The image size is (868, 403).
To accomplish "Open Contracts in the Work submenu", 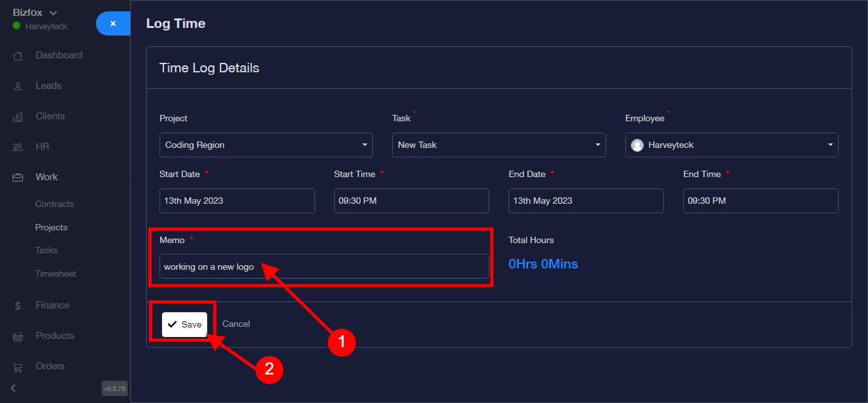I will pos(55,204).
